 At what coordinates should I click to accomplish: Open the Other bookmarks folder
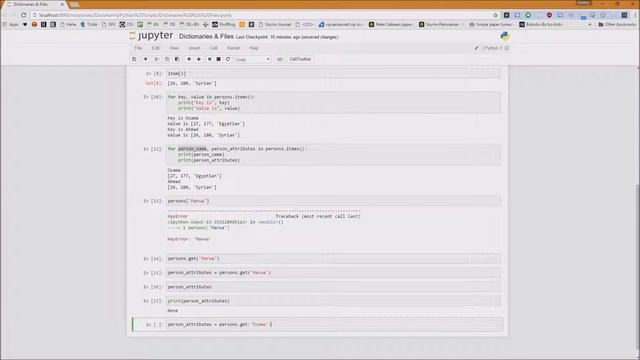click(617, 24)
